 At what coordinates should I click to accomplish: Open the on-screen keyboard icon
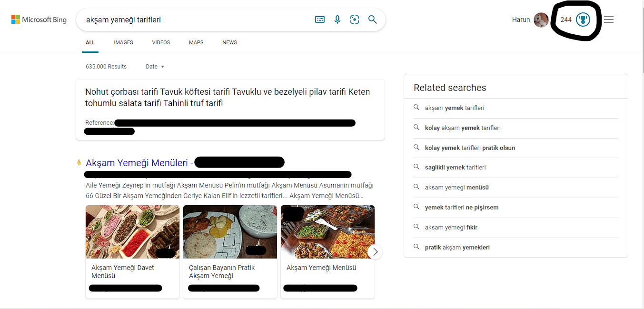click(320, 20)
